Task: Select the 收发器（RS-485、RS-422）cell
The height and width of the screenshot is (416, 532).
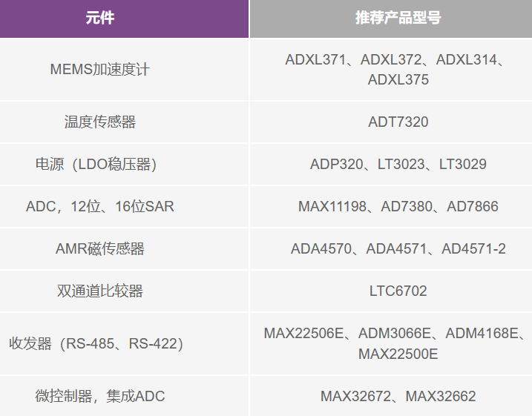Action: tap(124, 343)
